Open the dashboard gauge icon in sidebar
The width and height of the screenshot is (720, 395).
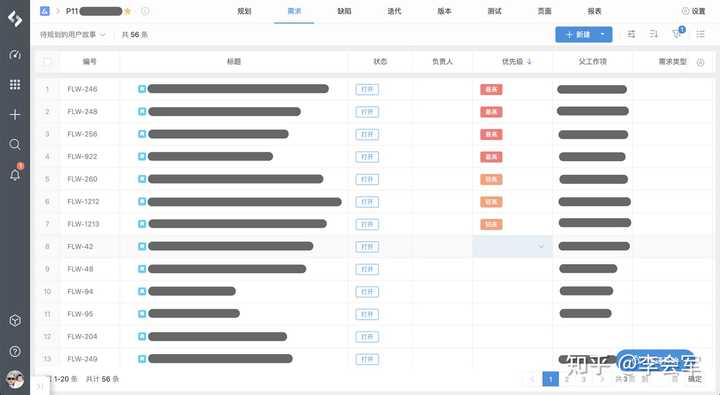coord(15,55)
